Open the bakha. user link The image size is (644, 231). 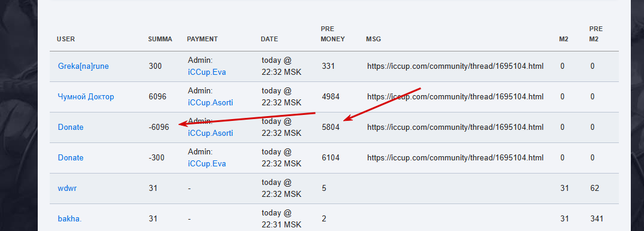tap(70, 218)
